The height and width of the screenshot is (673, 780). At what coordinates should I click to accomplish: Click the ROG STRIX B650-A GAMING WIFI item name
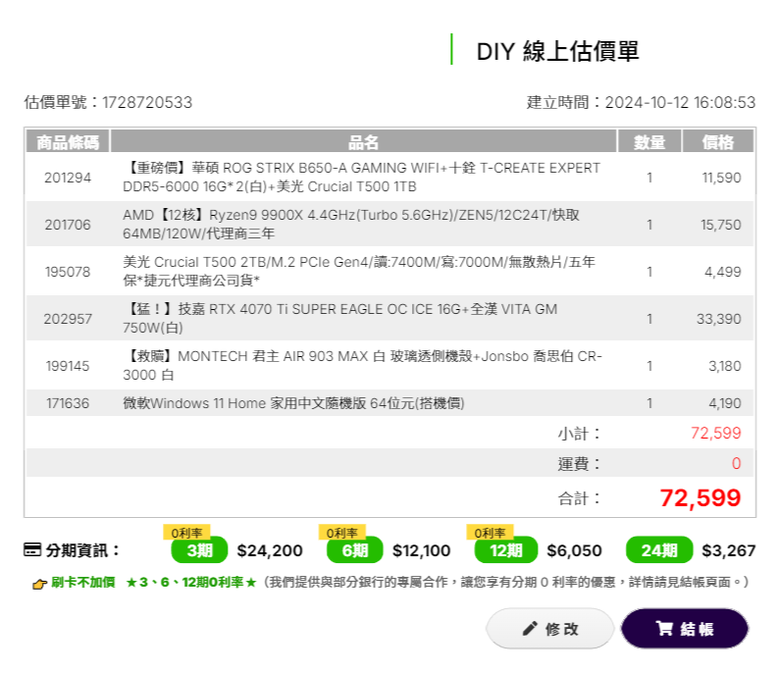(362, 177)
